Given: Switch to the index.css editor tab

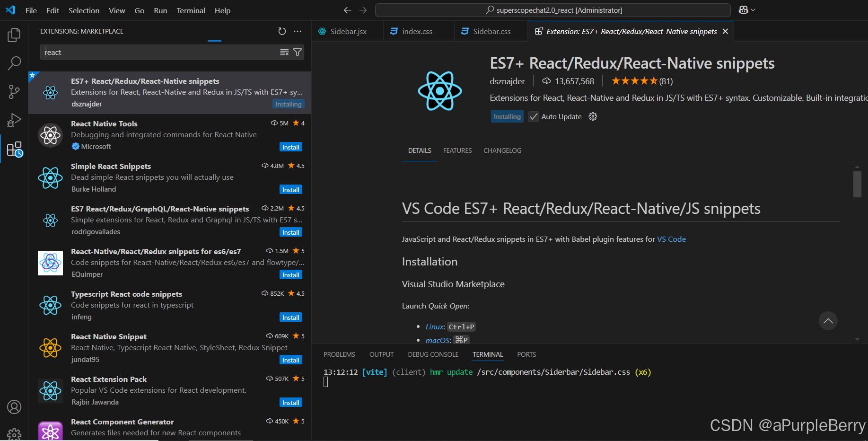Looking at the screenshot, I should click(x=419, y=31).
